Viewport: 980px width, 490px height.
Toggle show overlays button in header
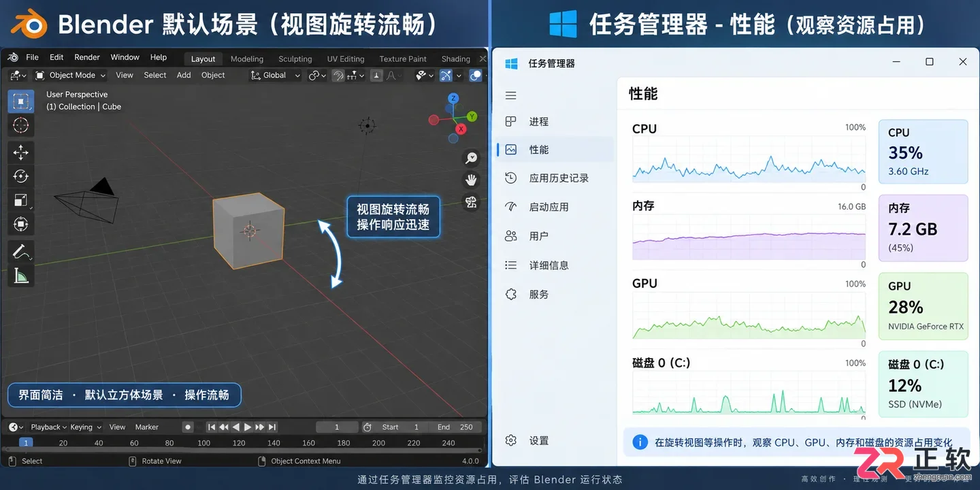(x=476, y=76)
